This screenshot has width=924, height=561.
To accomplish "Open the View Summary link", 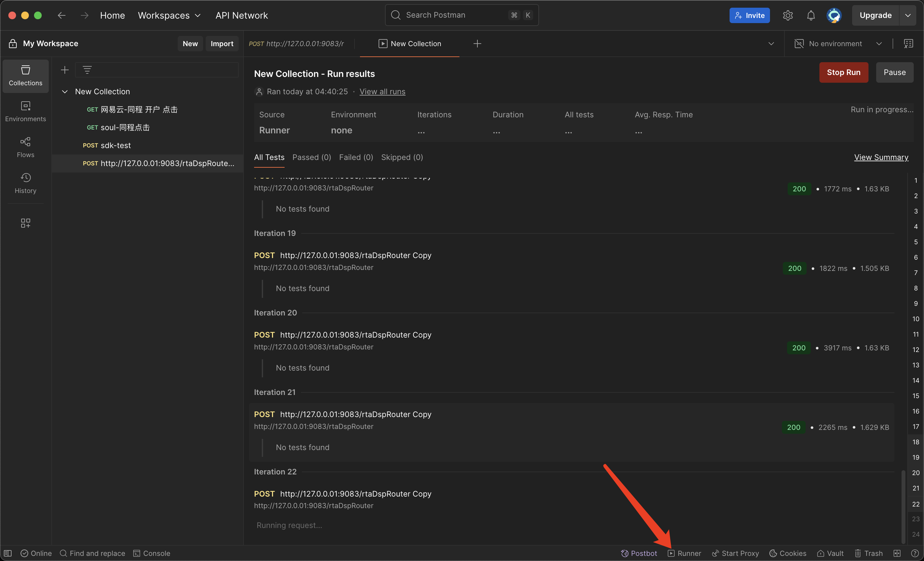I will tap(881, 157).
